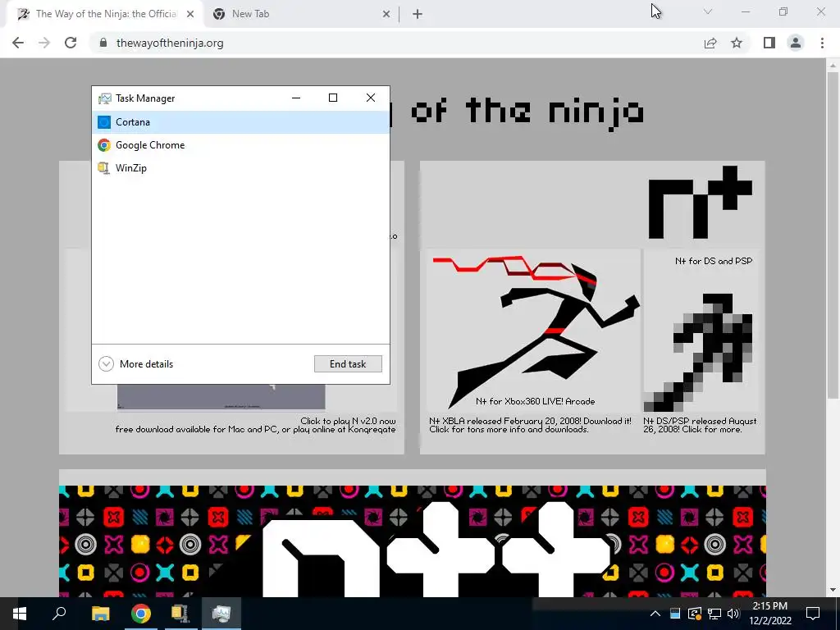
Task: Click the site lock security icon
Action: 103,43
